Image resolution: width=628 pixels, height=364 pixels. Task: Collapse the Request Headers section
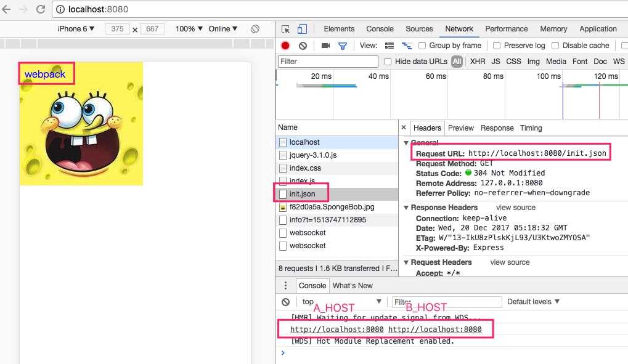pyautogui.click(x=406, y=262)
